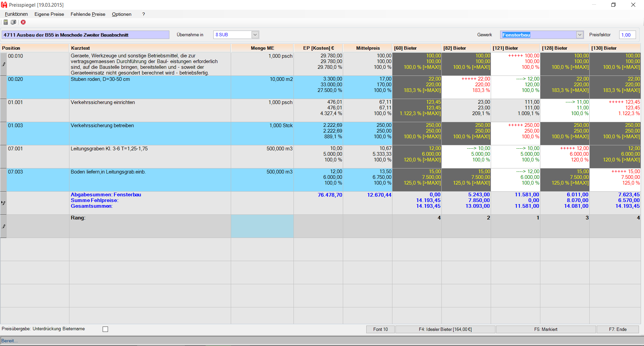Viewport: 644px width, 346px height.
Task: Click the [121] Bieter column header
Action: click(515, 48)
